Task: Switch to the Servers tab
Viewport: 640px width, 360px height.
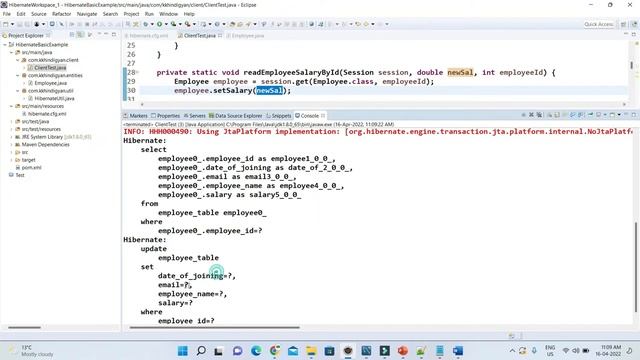Action: point(195,116)
